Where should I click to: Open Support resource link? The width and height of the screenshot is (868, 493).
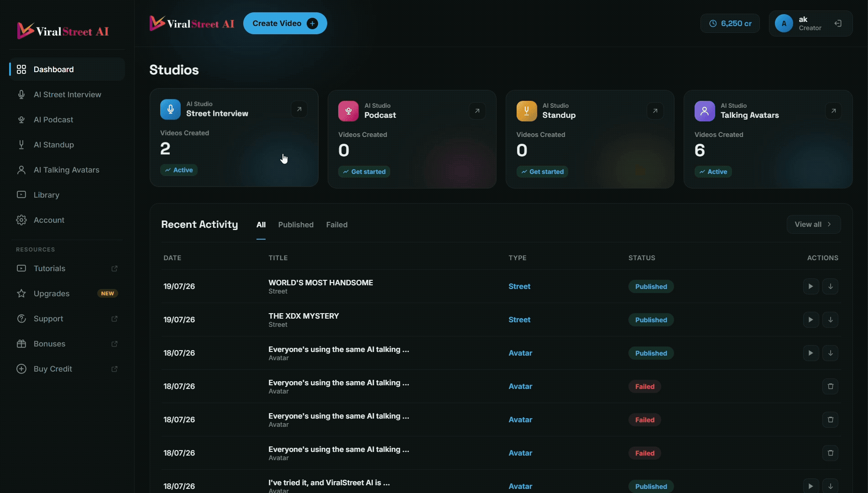click(67, 319)
